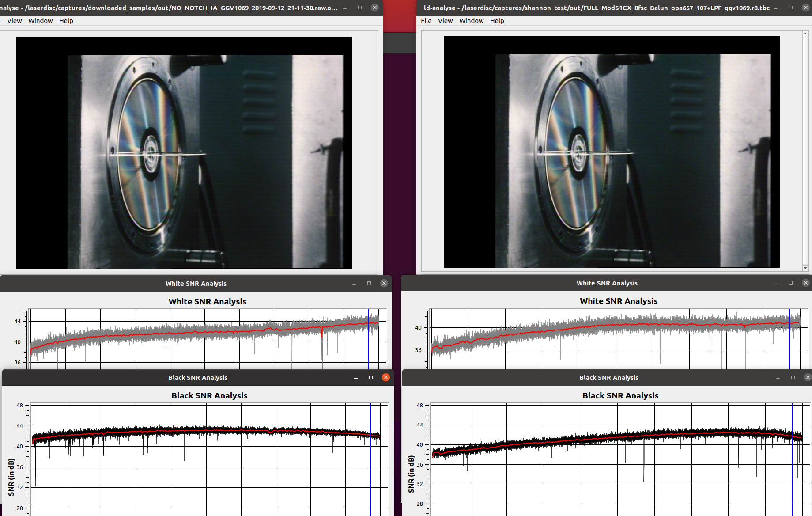
Task: Open the File menu in the right ld-analyse window
Action: [426, 21]
